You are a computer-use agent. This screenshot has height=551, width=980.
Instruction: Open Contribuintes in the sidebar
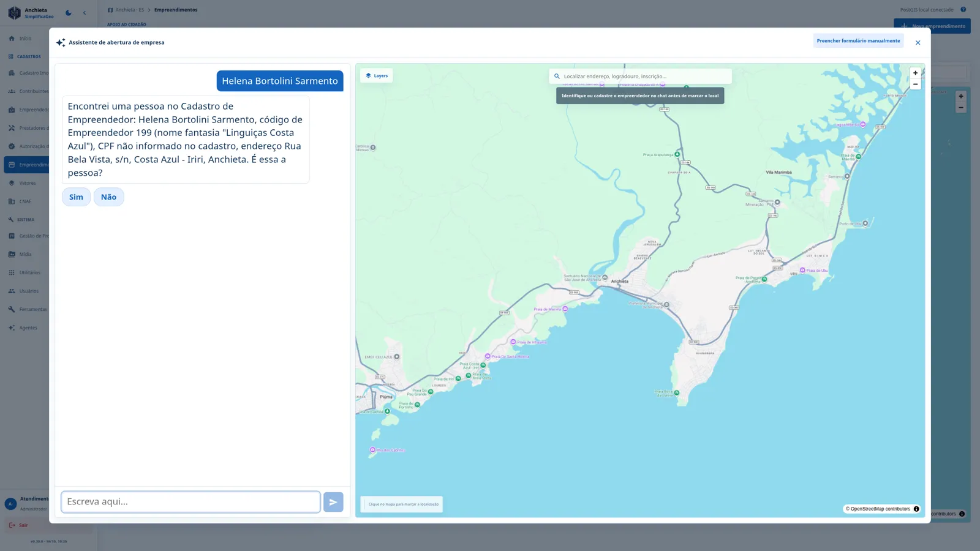pyautogui.click(x=34, y=91)
